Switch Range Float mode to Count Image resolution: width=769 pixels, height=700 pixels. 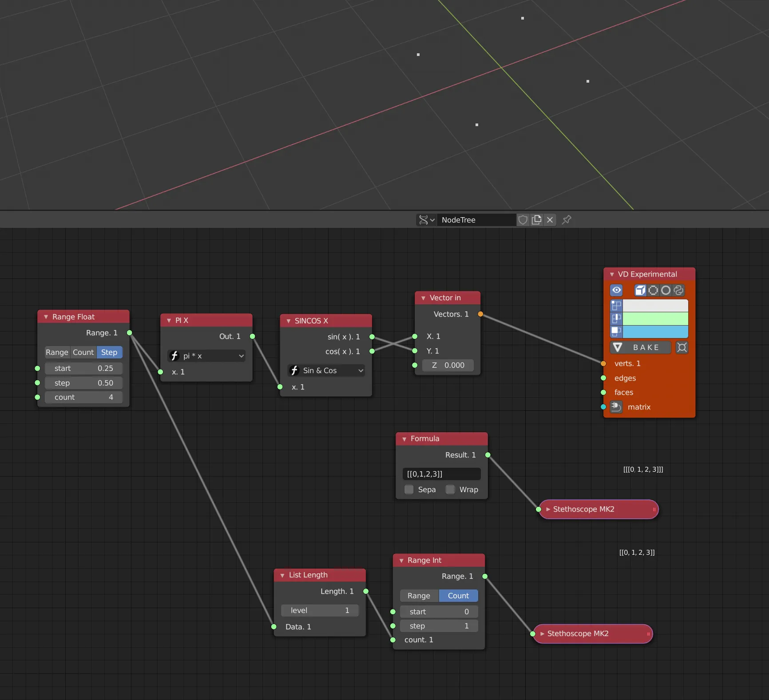coord(83,352)
